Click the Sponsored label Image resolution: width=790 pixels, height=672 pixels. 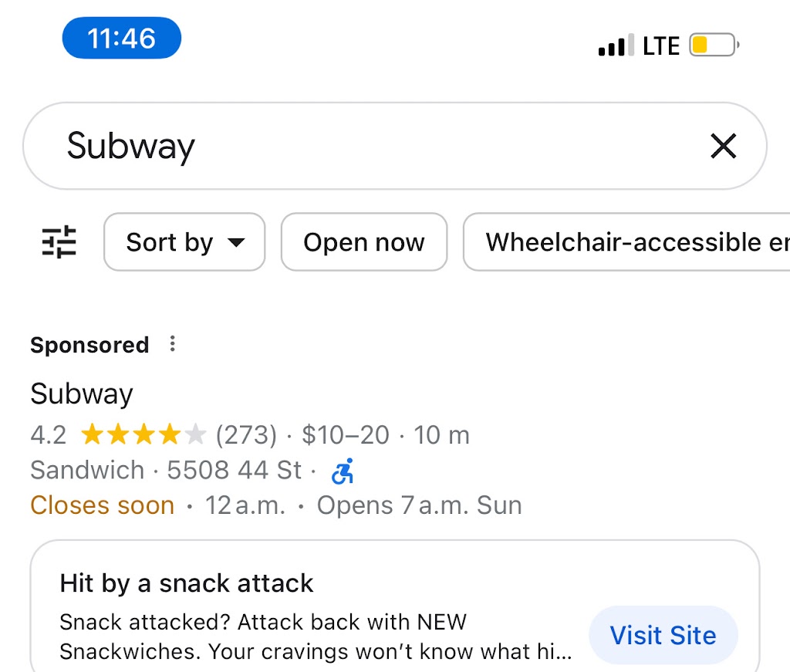[x=89, y=345]
